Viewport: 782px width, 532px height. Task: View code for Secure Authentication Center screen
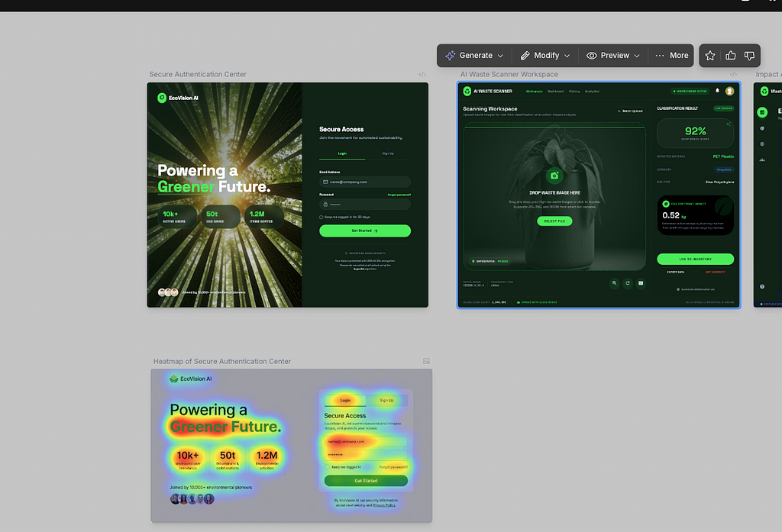422,74
